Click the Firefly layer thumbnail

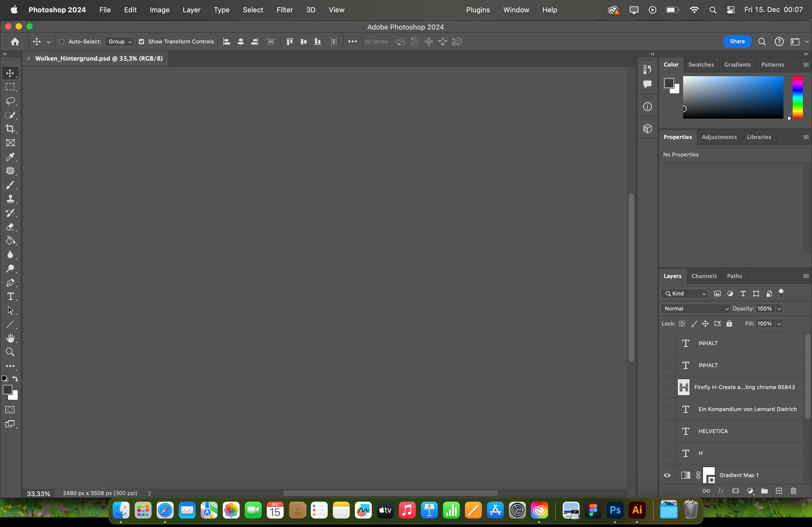(683, 387)
